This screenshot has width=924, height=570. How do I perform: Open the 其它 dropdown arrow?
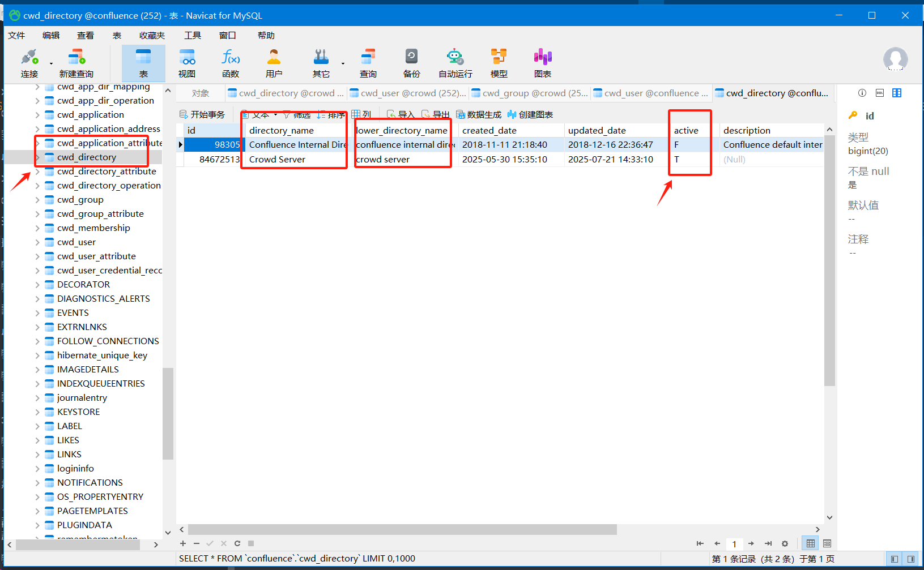[x=343, y=63]
